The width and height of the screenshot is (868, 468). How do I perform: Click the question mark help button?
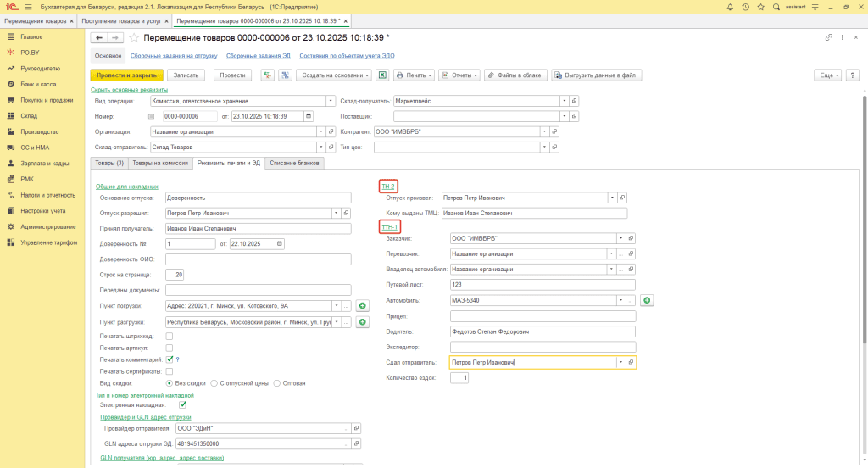point(853,75)
